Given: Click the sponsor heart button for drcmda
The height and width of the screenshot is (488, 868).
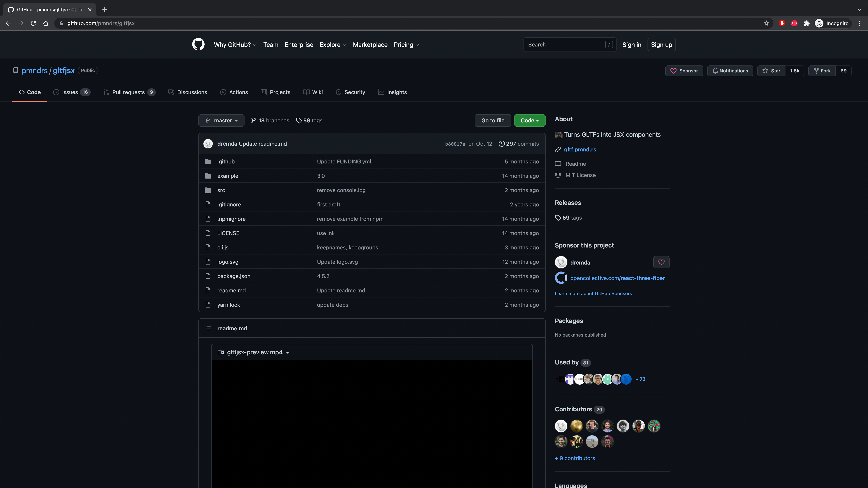Looking at the screenshot, I should click(661, 262).
